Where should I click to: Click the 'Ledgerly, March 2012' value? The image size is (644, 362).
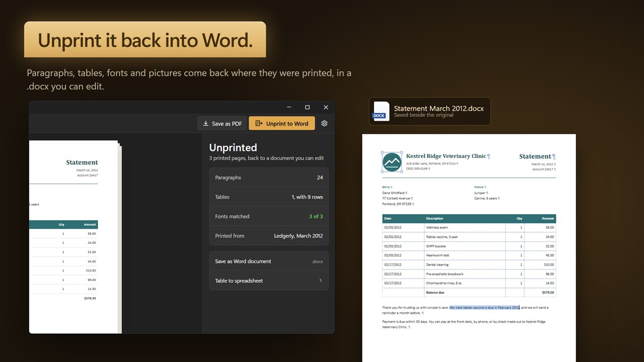tap(298, 236)
